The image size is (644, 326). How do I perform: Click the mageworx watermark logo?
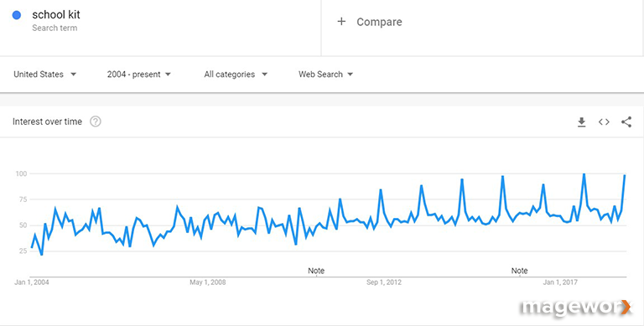point(576,308)
